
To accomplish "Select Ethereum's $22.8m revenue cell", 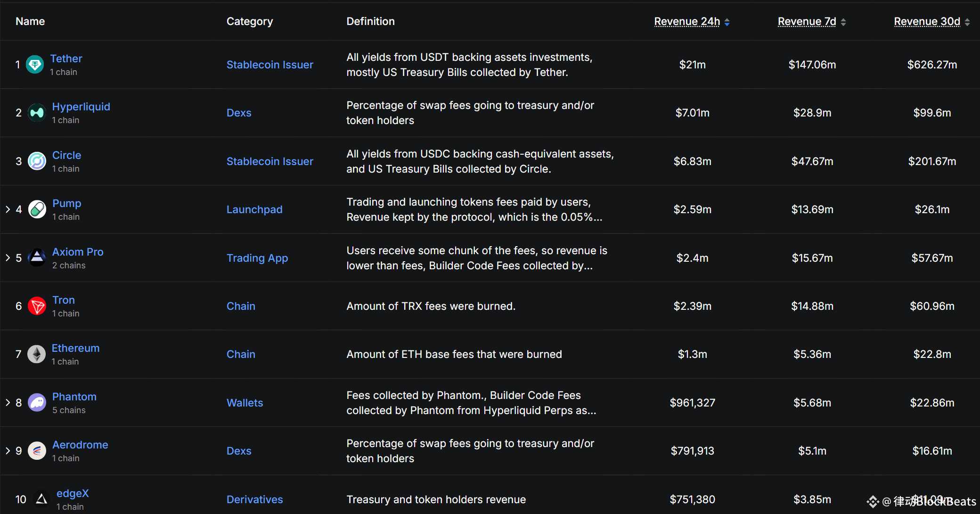I will (x=932, y=354).
